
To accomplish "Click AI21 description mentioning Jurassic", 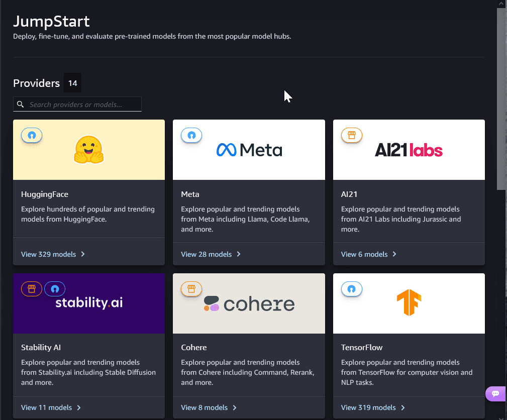I will pyautogui.click(x=401, y=219).
